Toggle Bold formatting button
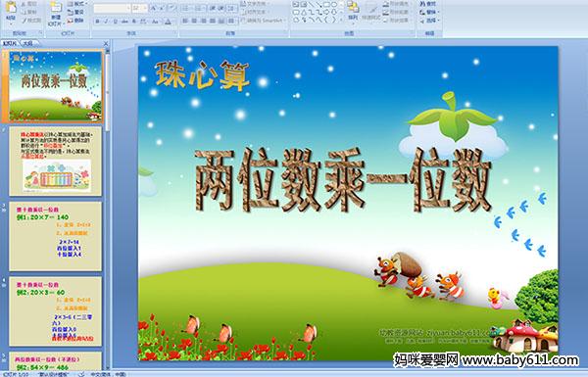 [97, 22]
